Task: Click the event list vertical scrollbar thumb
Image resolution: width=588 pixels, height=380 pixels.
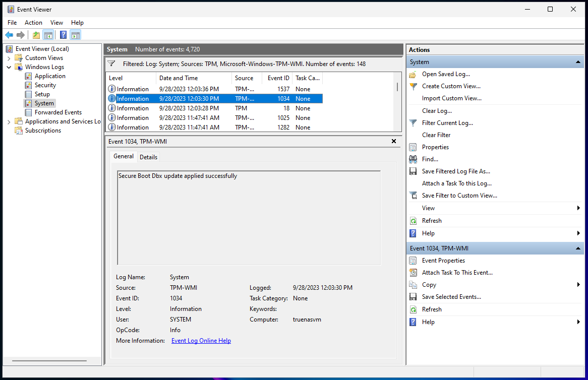Action: tap(397, 87)
